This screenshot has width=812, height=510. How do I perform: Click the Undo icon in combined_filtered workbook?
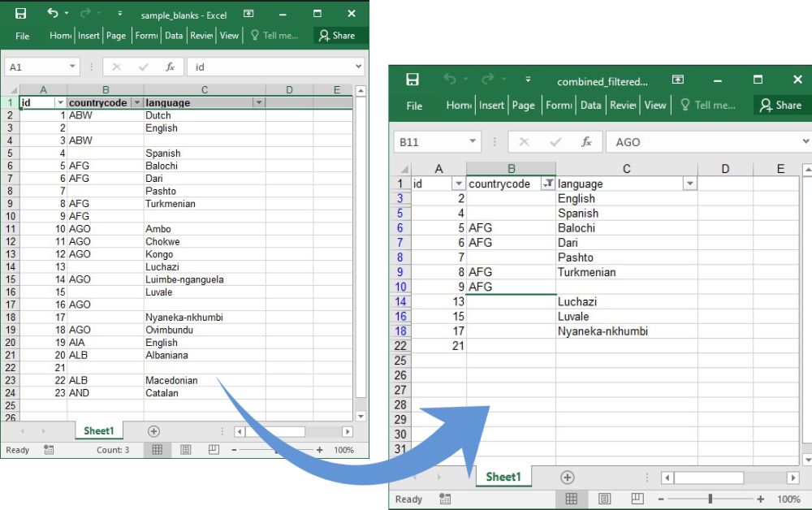pos(451,79)
